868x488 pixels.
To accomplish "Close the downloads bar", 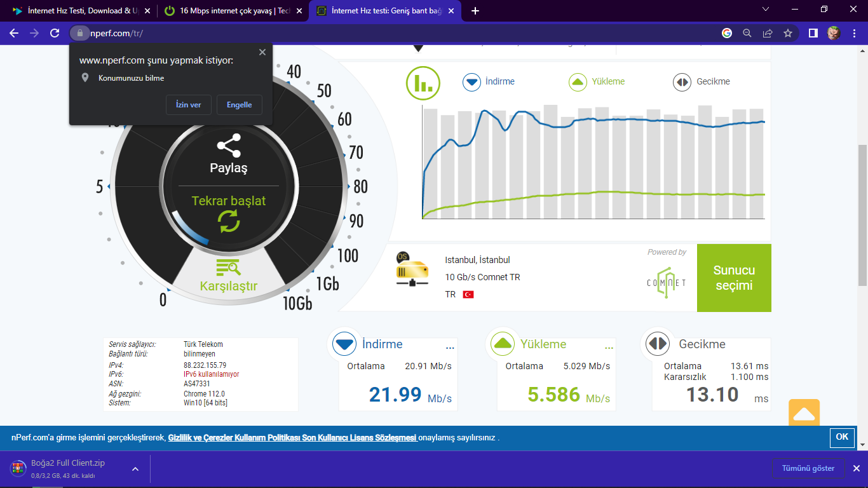I will [856, 468].
